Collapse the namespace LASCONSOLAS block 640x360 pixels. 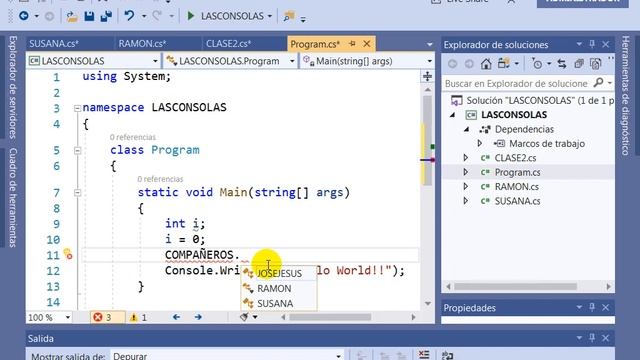(77, 108)
